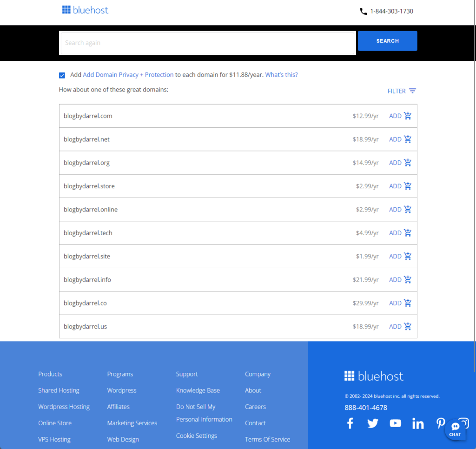Click cart icon for blogbydarrel.tech

coord(408,232)
